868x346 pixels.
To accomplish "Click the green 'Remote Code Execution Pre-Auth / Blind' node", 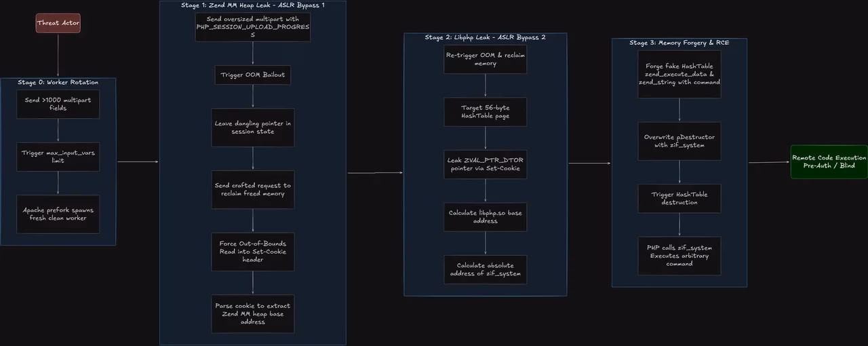I will (x=829, y=161).
